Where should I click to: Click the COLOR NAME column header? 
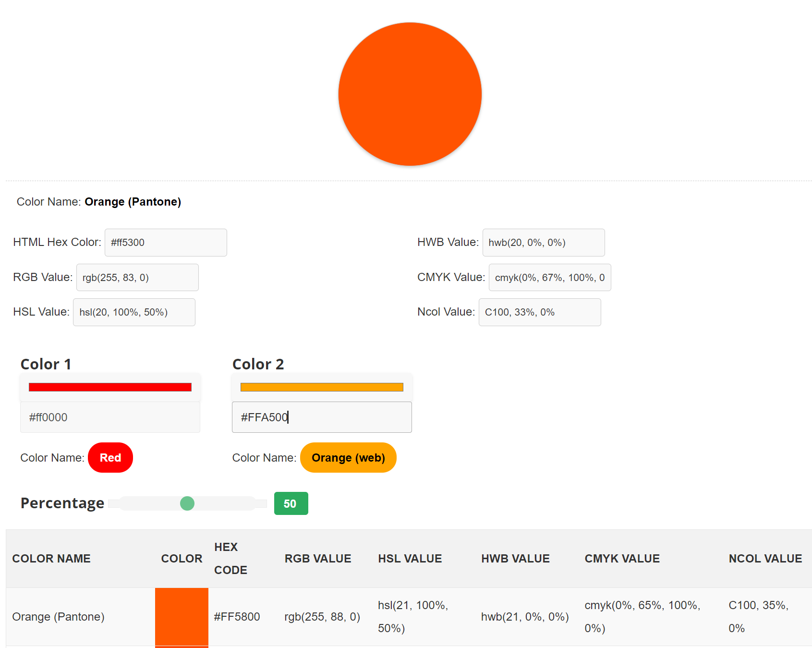click(51, 559)
